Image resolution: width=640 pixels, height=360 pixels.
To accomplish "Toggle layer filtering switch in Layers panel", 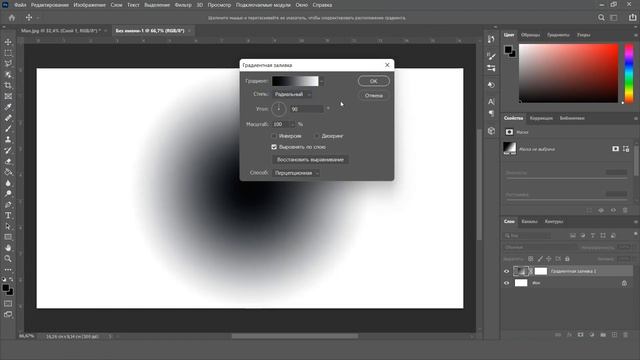I will point(635,234).
